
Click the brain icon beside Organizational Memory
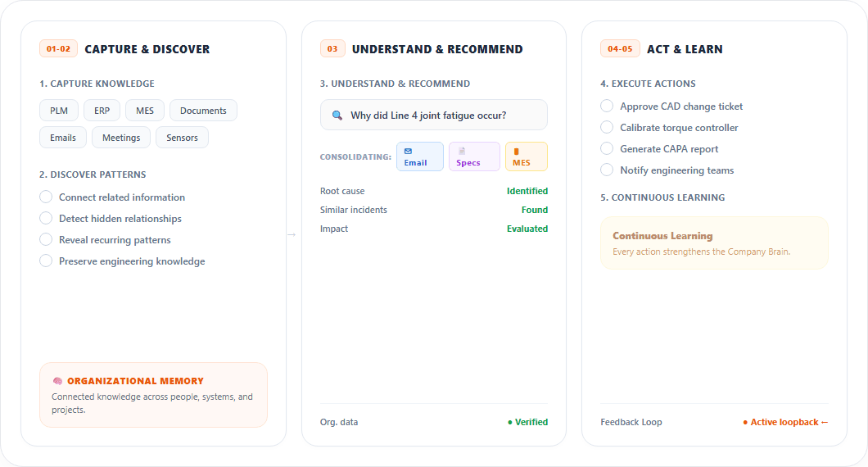(x=57, y=381)
